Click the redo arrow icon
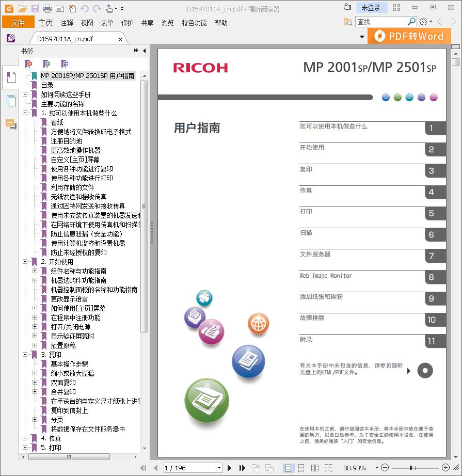The height and width of the screenshot is (476, 462). click(x=97, y=8)
